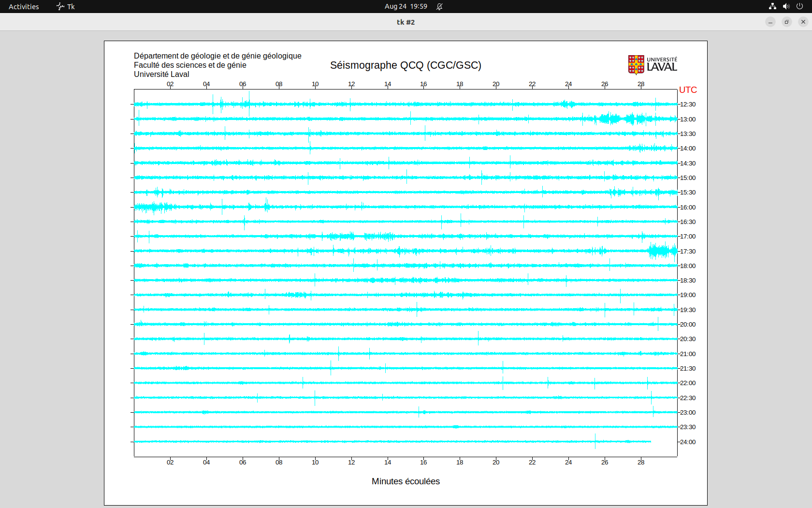Click the bottom axis 04 minute tick
The width and height of the screenshot is (812, 508).
click(206, 463)
